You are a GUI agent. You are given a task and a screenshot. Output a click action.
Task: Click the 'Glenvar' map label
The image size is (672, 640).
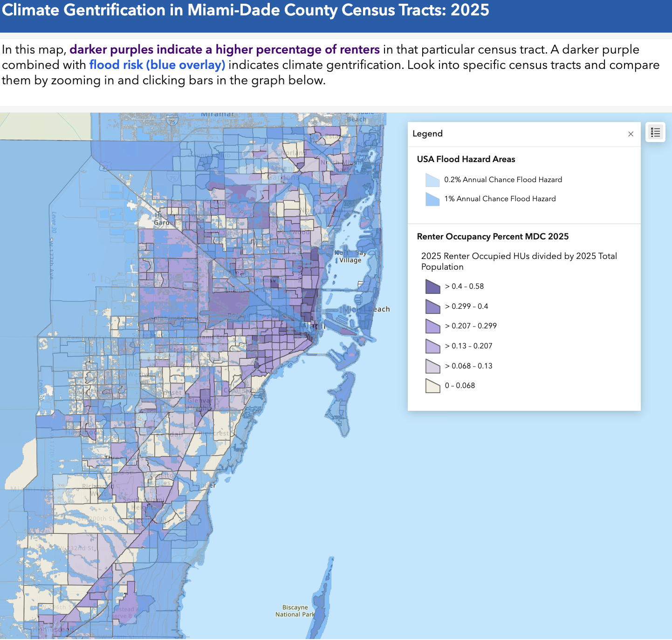200,401
